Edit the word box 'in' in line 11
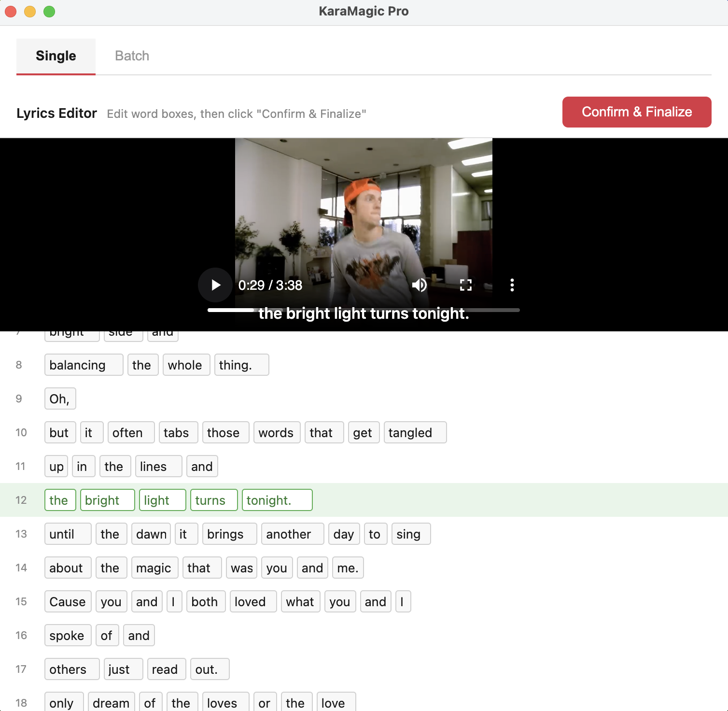 click(x=84, y=467)
